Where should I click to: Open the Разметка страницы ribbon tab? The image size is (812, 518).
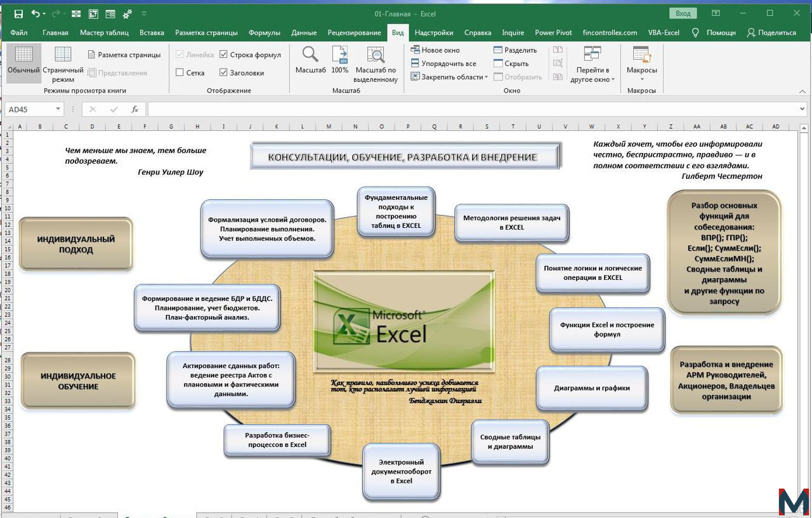(206, 32)
